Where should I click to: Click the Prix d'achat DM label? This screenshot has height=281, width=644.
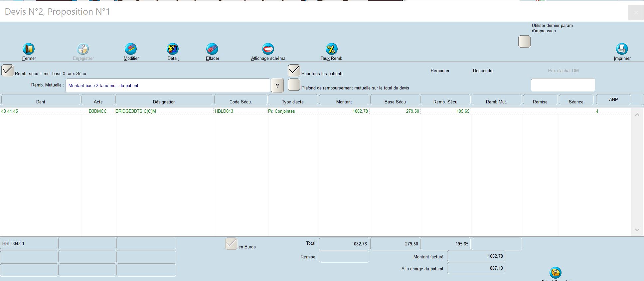click(x=563, y=70)
